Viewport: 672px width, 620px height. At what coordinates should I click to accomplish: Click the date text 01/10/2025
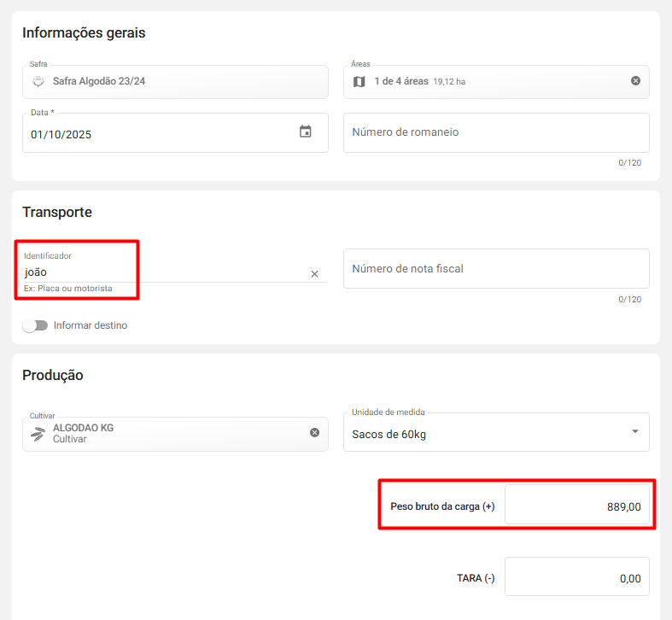pyautogui.click(x=61, y=135)
